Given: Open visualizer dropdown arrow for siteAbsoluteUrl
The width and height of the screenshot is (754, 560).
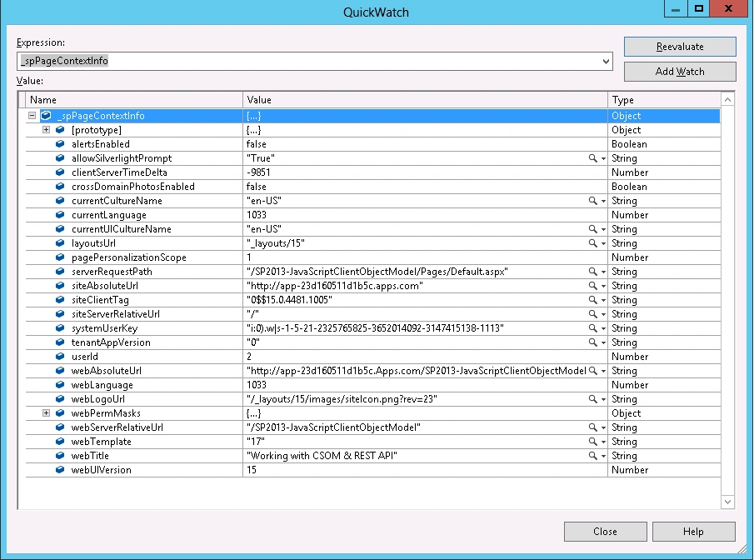Looking at the screenshot, I should point(603,286).
